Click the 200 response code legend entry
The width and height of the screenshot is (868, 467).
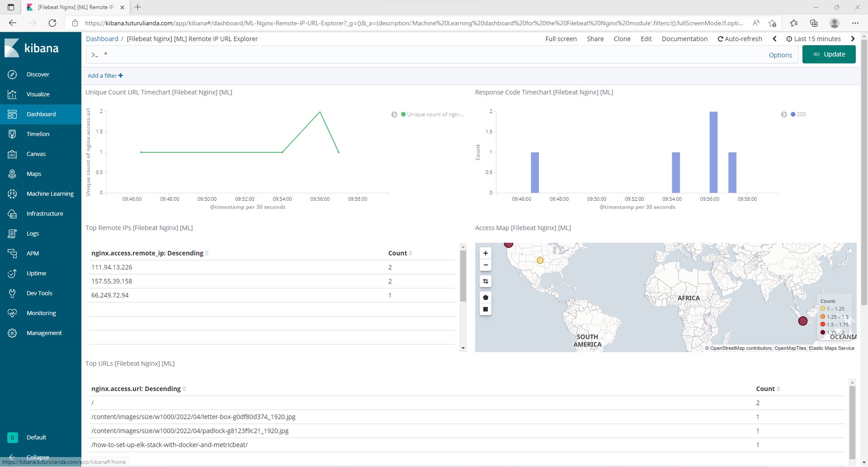coord(798,114)
